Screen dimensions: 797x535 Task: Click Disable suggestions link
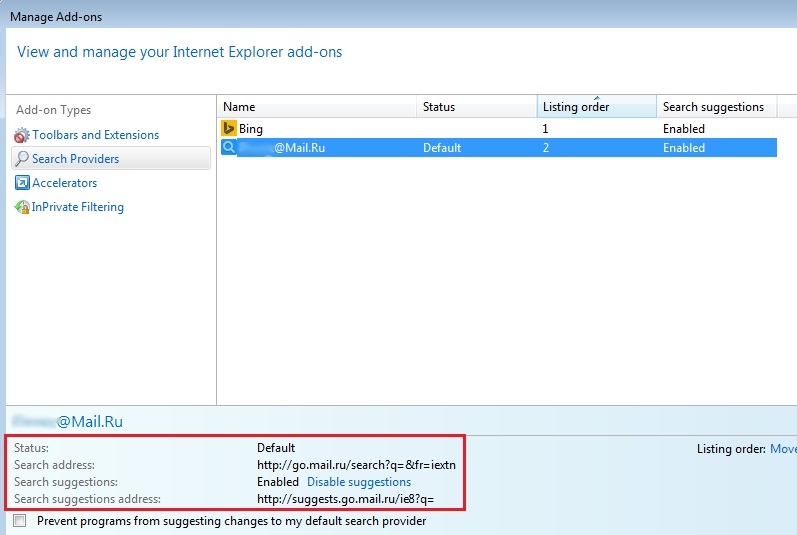point(358,482)
